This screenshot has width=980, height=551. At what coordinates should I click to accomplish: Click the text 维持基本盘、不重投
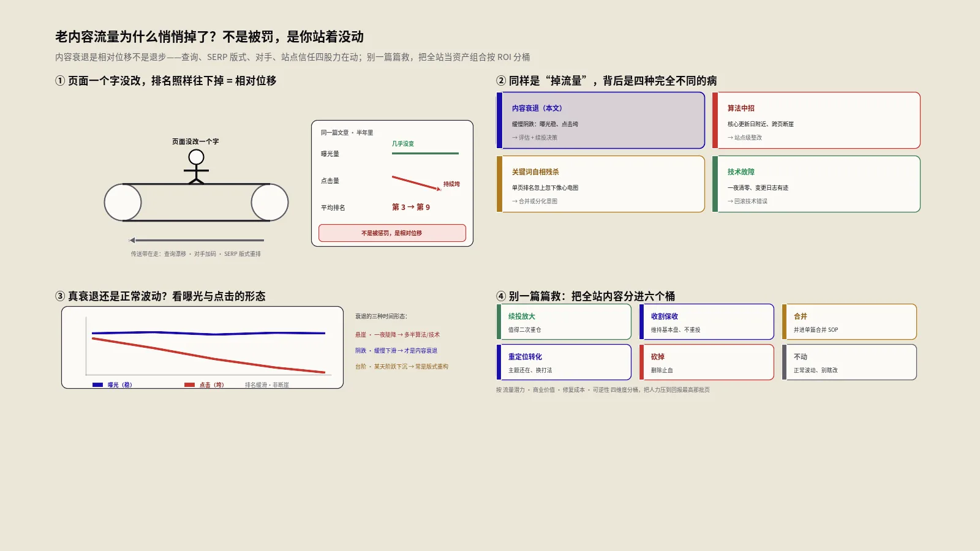coord(676,330)
